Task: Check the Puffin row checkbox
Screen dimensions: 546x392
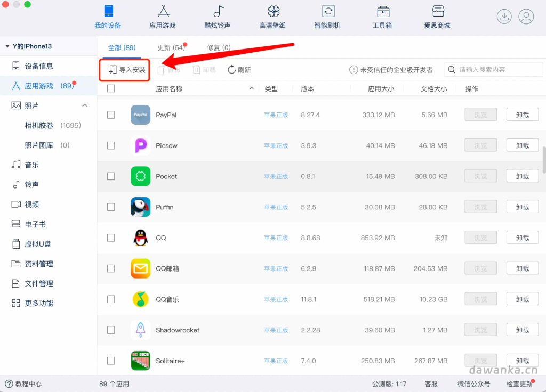Action: click(111, 207)
